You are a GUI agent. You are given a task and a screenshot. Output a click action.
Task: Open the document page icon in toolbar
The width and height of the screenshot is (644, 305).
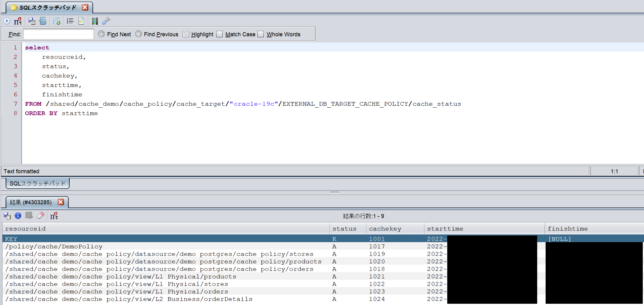pyautogui.click(x=81, y=21)
